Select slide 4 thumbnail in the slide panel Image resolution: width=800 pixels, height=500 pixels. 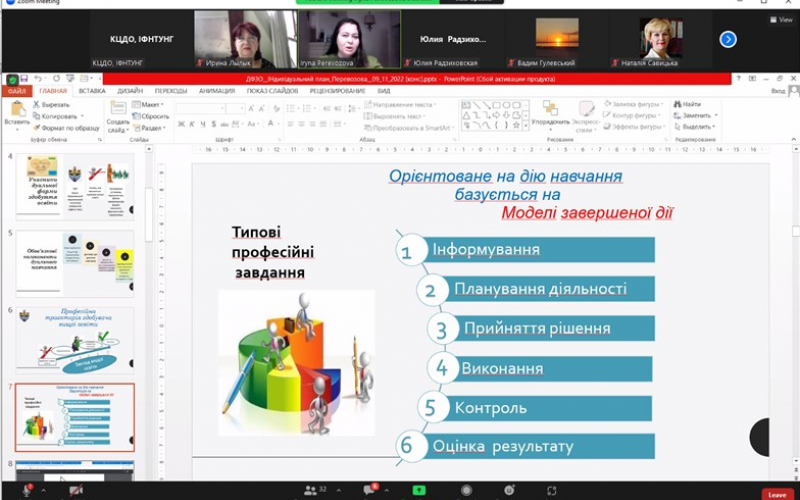point(75,186)
